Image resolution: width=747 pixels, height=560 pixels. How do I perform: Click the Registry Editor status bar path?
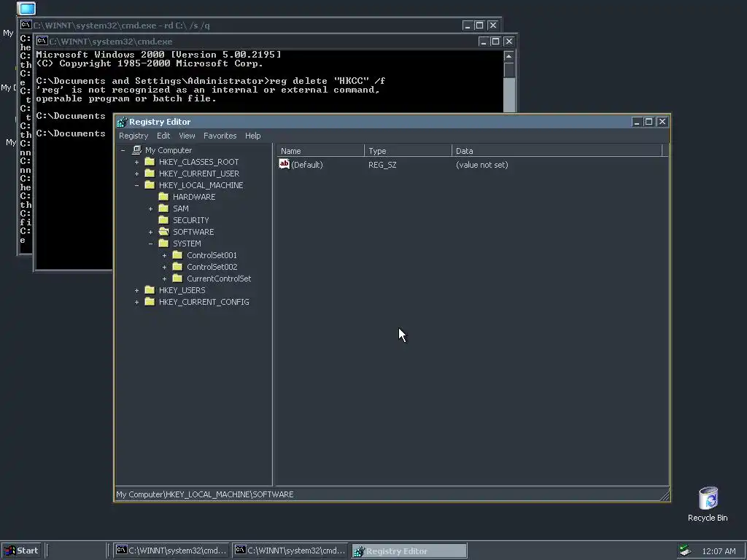[205, 494]
